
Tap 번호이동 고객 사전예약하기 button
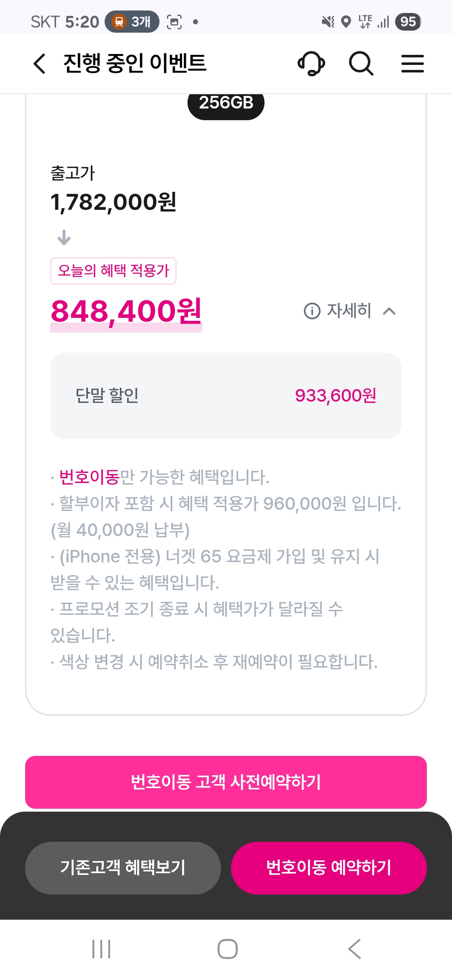226,782
